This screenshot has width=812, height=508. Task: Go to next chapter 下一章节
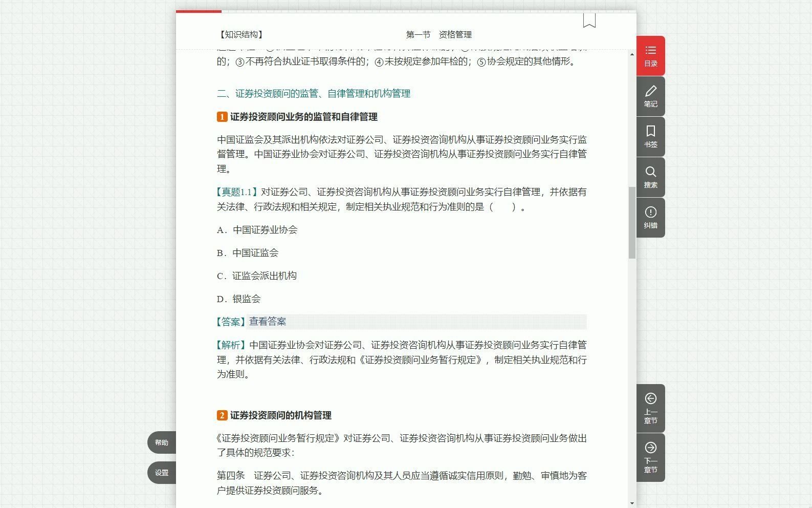pyautogui.click(x=650, y=457)
